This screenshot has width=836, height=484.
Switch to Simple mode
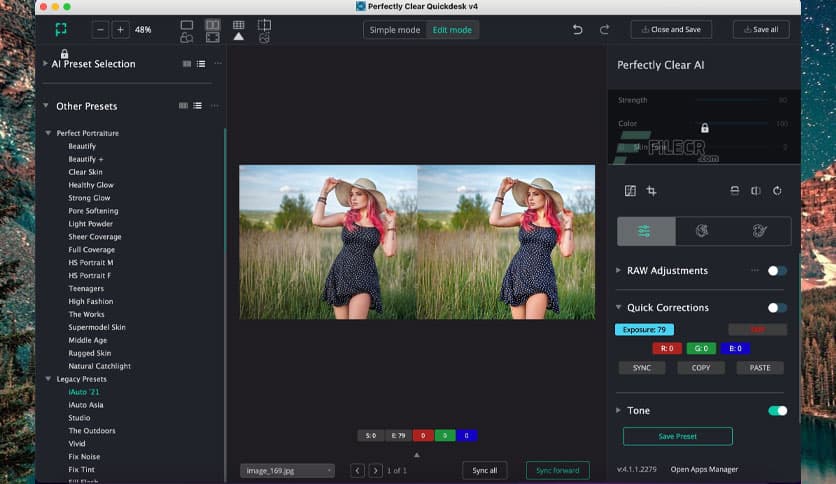395,30
